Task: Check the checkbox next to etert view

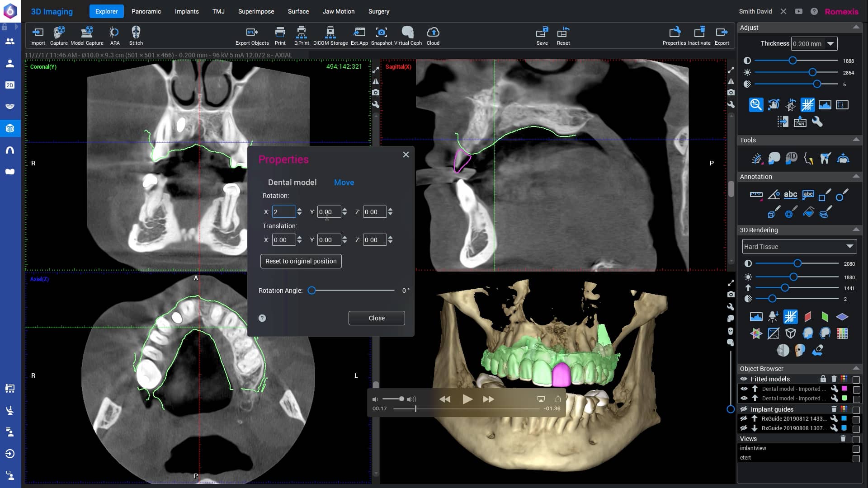Action: pos(857,457)
